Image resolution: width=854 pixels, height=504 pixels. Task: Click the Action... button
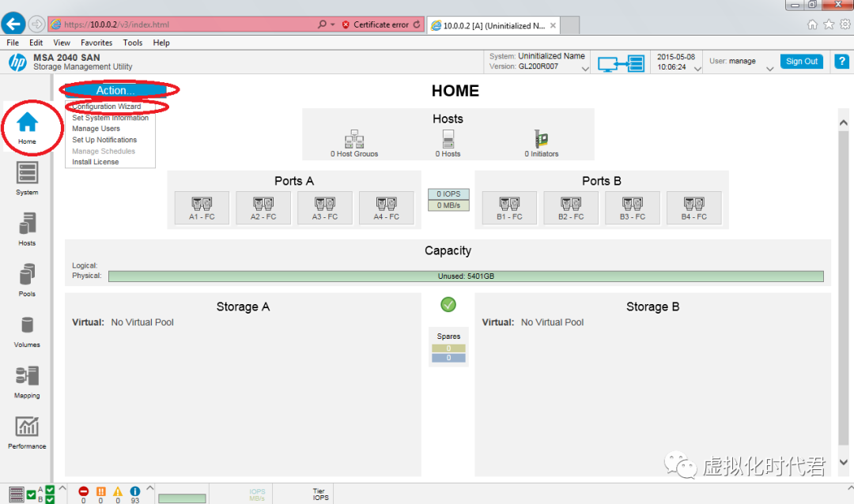(x=115, y=90)
